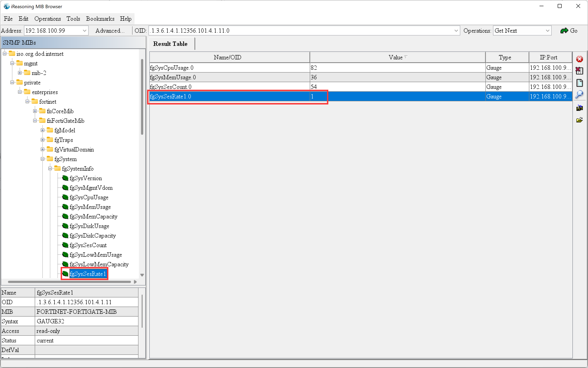Click the save results floppy disk icon

[579, 108]
